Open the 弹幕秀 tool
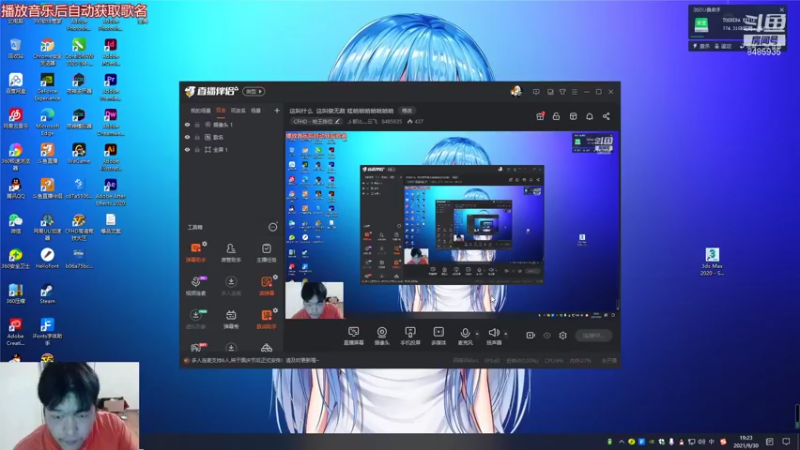 pyautogui.click(x=231, y=319)
